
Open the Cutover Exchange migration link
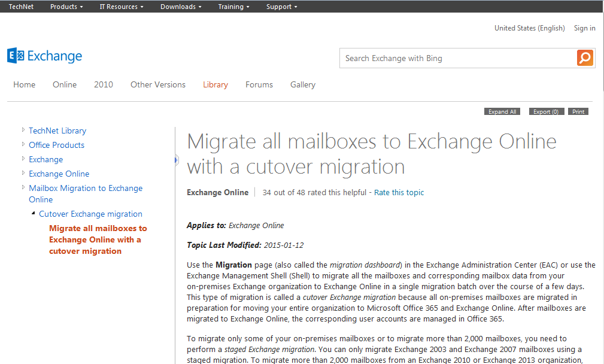90,214
